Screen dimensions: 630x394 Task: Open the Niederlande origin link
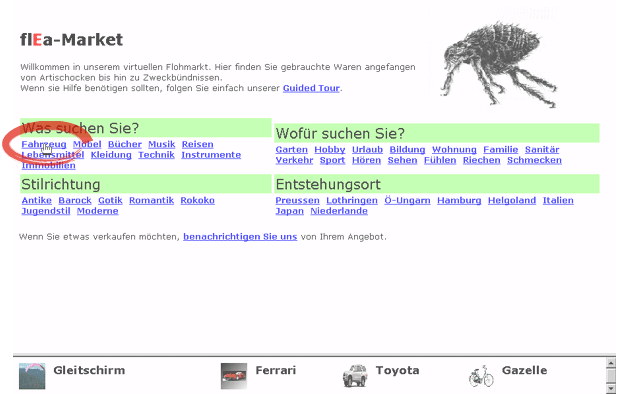pyautogui.click(x=339, y=211)
